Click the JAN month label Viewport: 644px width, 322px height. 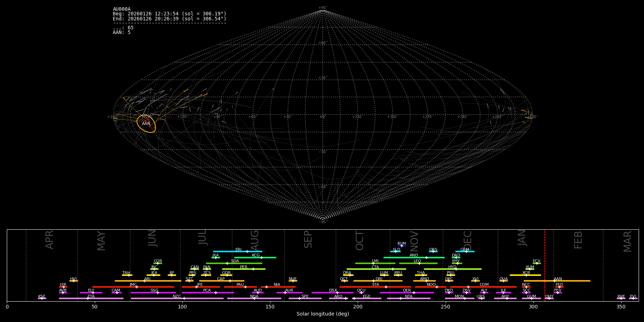[522, 238]
